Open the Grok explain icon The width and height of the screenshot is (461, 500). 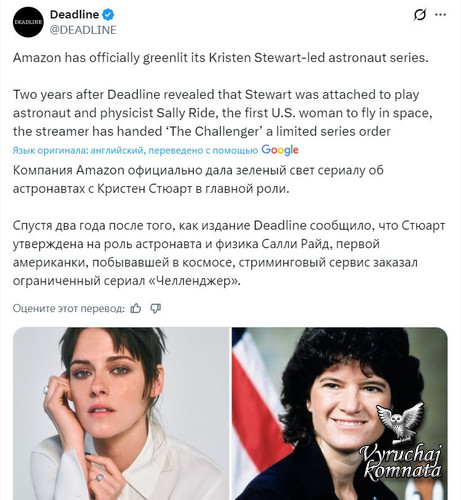[420, 15]
